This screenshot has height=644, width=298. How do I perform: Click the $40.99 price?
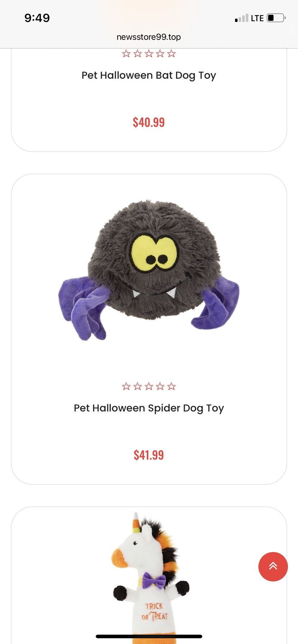click(149, 122)
